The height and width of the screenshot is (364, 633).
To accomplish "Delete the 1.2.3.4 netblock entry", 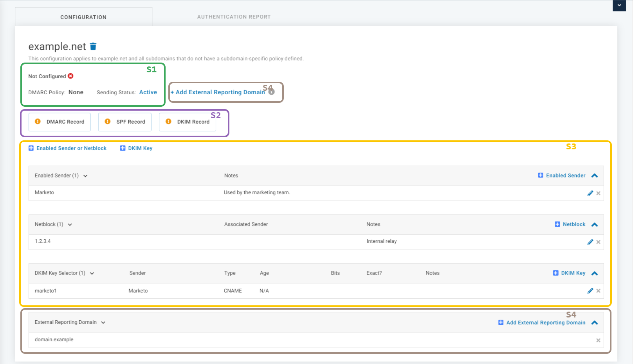I will 598,242.
